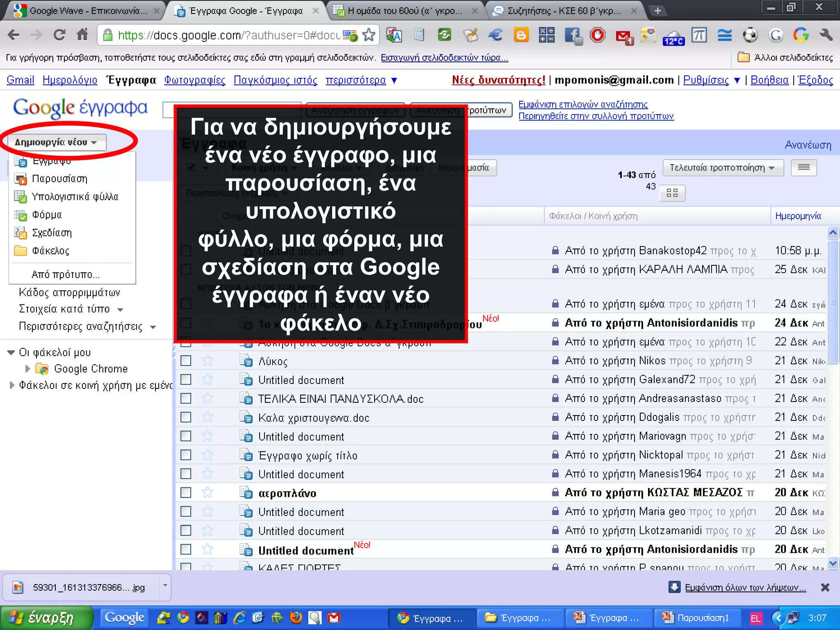Screen dimensions: 840x630
Task: Switch to grid view icon
Action: 672,193
